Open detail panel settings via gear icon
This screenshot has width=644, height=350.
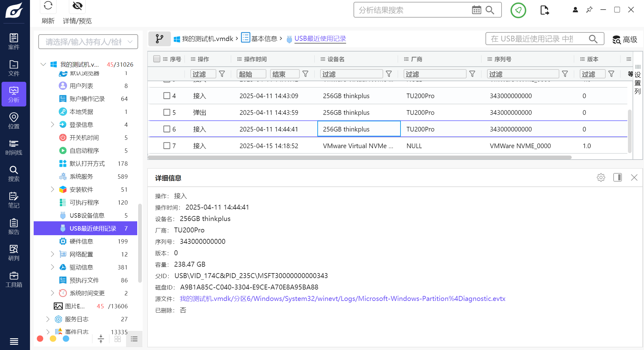[x=601, y=177]
